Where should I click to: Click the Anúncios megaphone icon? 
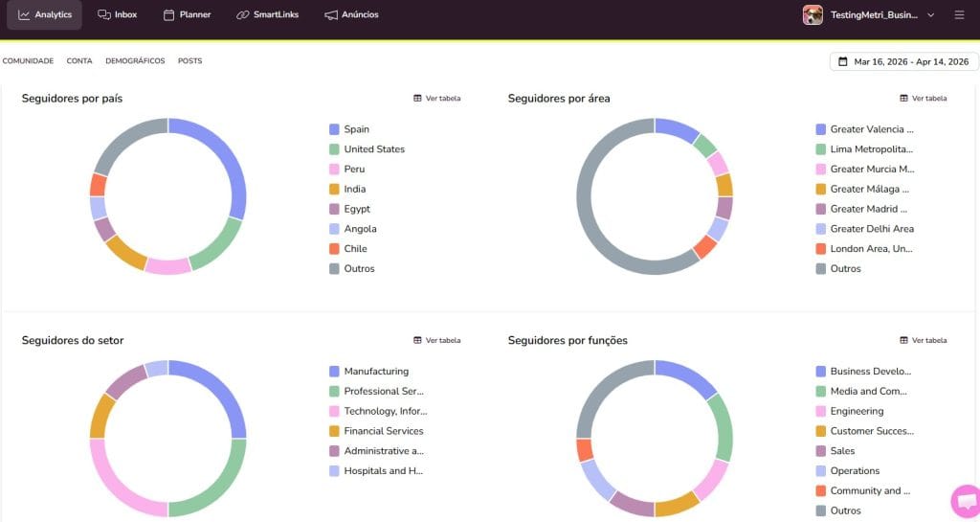[331, 15]
